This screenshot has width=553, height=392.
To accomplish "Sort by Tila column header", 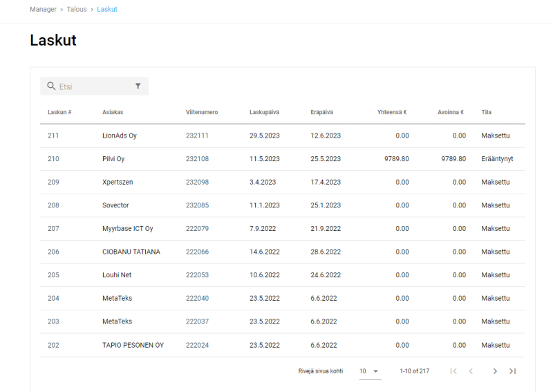I will tap(487, 112).
